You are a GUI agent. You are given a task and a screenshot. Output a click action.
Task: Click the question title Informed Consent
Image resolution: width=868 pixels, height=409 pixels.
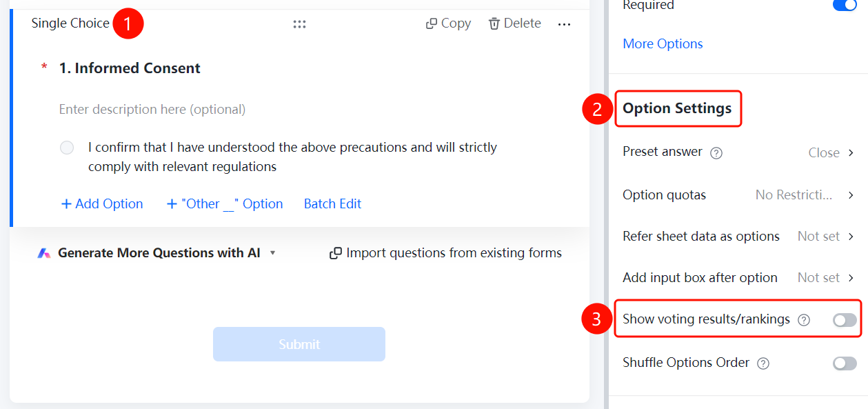[130, 68]
